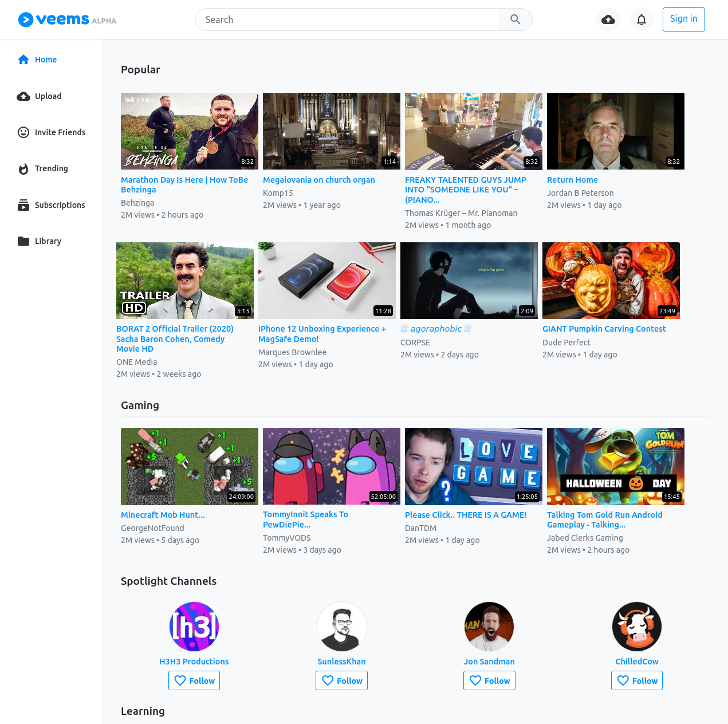Screen dimensions: 728x724
Task: Open Borat 2 trailer thumbnail
Action: click(x=185, y=281)
